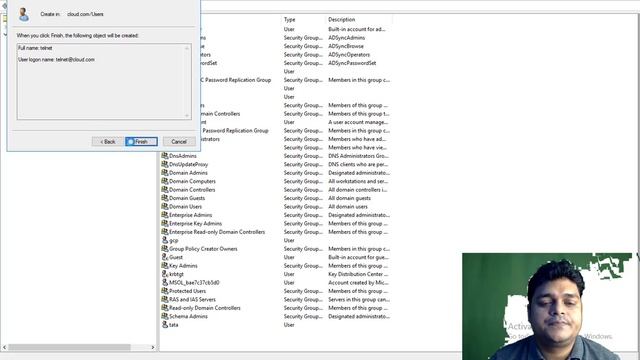The image size is (640, 360).
Task: Select the Domain Computers group icon
Action: (x=165, y=181)
